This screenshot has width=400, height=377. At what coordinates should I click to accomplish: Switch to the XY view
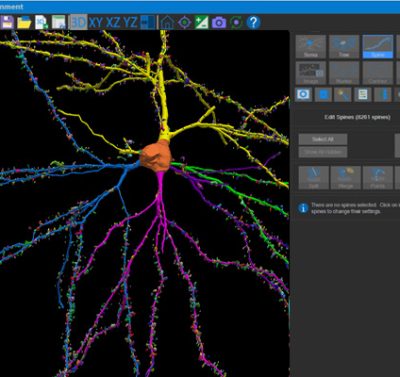[96, 22]
